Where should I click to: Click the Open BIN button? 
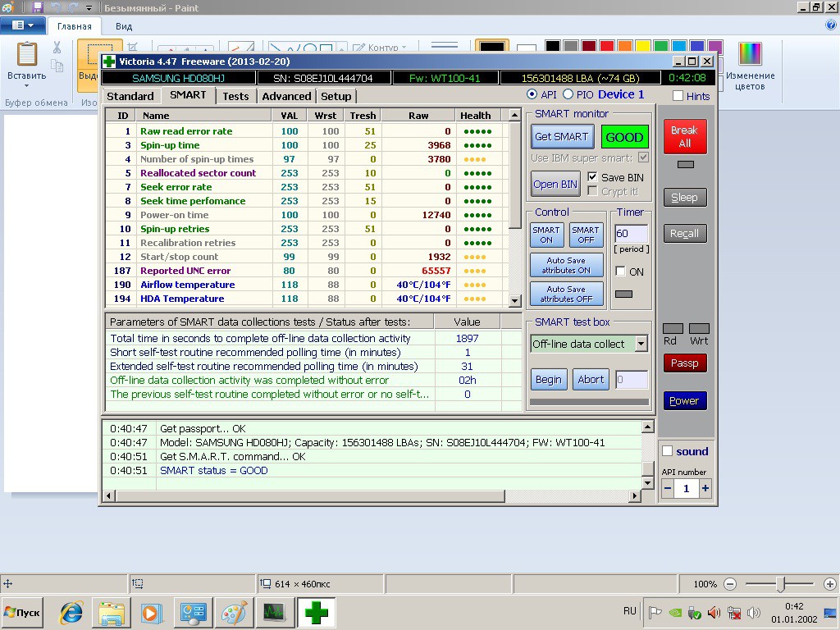coord(555,185)
